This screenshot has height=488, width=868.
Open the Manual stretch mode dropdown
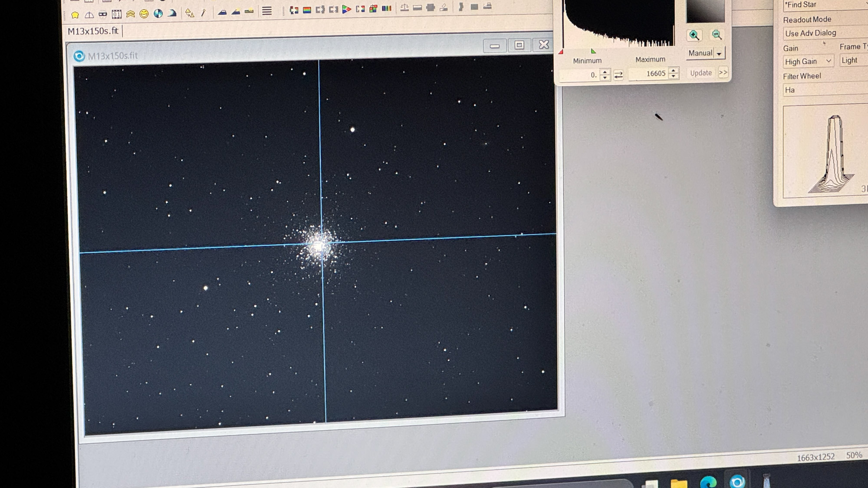[719, 53]
